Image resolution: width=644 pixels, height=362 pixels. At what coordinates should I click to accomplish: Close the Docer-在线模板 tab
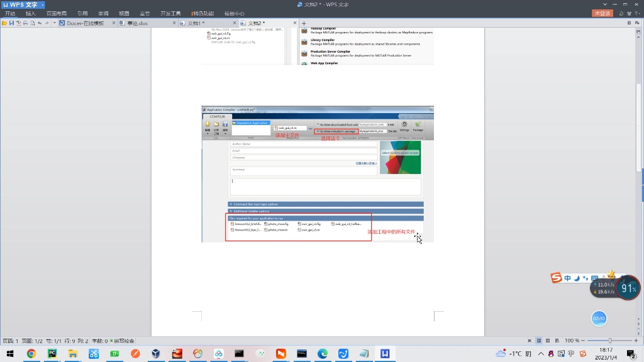114,23
